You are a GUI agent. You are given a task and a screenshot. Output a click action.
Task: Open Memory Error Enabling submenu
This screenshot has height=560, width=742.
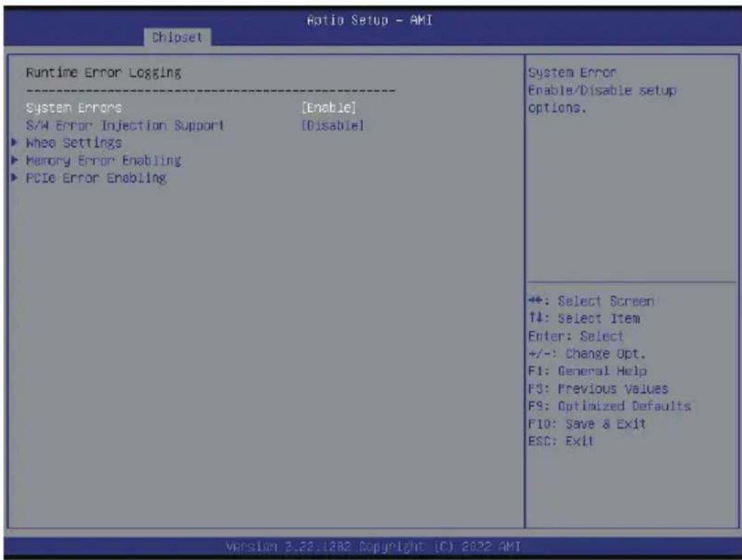pos(103,160)
